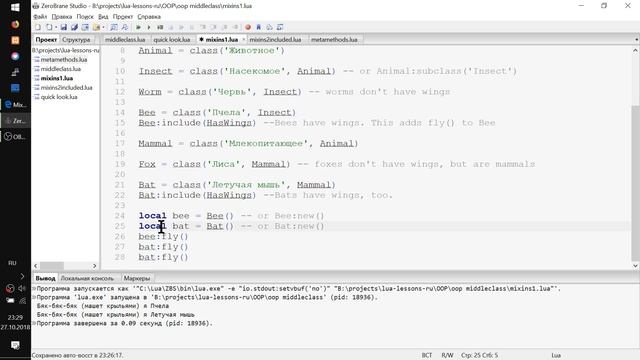Run the script with the play icon
Screen dimensions: 640x360
point(149,27)
